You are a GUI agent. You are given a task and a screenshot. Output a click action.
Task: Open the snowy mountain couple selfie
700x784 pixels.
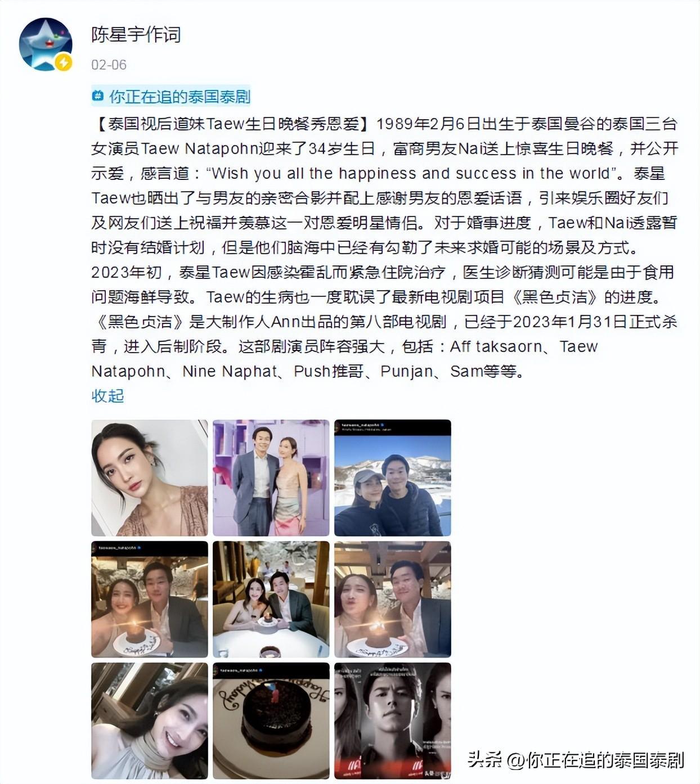pyautogui.click(x=393, y=478)
